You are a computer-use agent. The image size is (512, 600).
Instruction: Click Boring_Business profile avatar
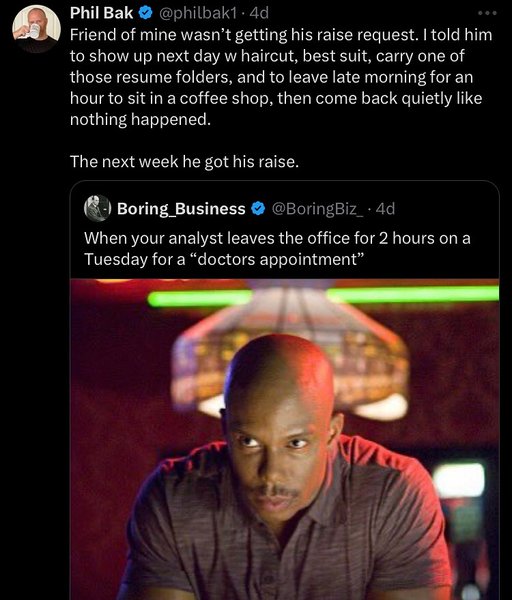click(97, 208)
